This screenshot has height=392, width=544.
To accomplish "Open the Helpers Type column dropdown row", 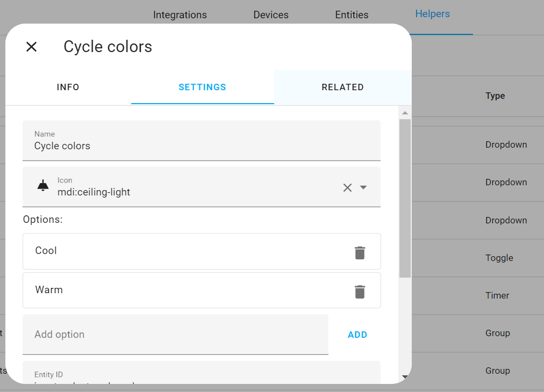I will [x=495, y=96].
